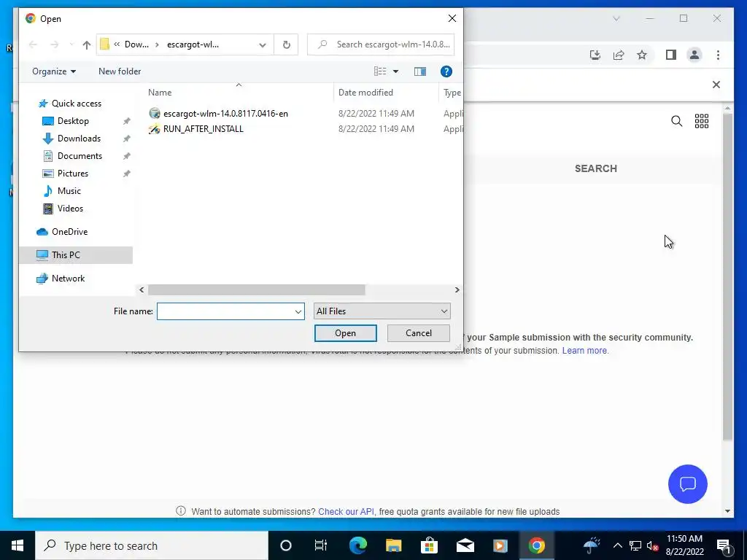Select RUN_AFTER_INSTALL file
747x560 pixels.
[204, 128]
